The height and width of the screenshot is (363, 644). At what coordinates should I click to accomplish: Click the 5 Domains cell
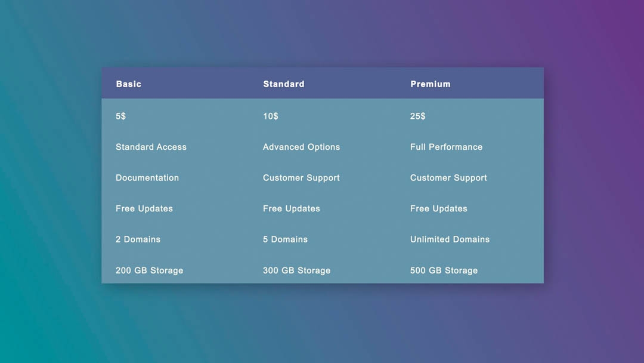285,239
